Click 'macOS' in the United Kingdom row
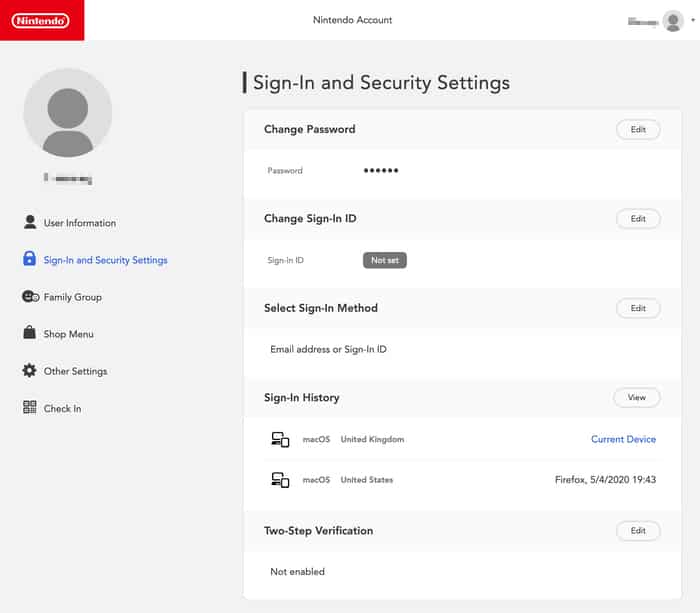Viewport: 700px width, 613px height. [x=316, y=439]
